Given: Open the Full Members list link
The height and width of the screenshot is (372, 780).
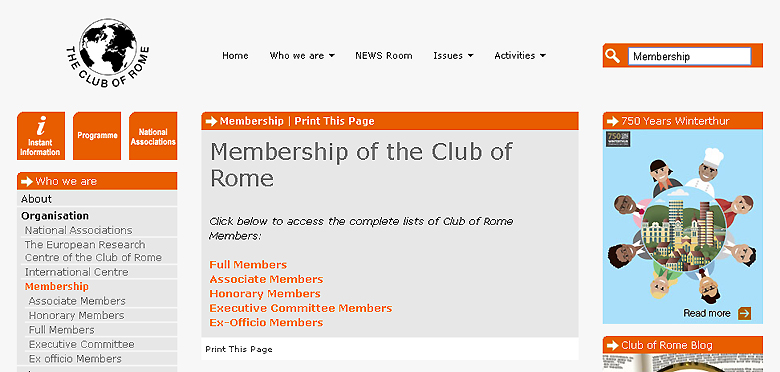Looking at the screenshot, I should click(248, 265).
